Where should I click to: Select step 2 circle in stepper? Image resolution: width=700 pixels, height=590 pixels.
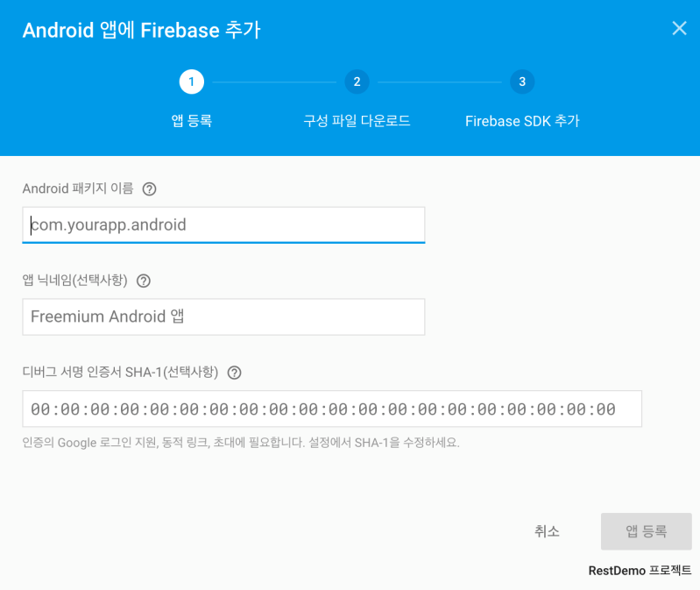click(x=357, y=82)
